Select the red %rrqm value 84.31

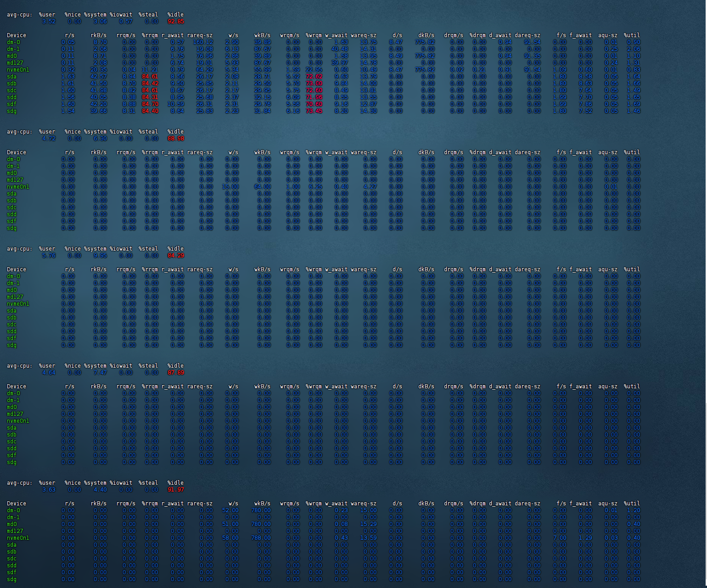[150, 97]
